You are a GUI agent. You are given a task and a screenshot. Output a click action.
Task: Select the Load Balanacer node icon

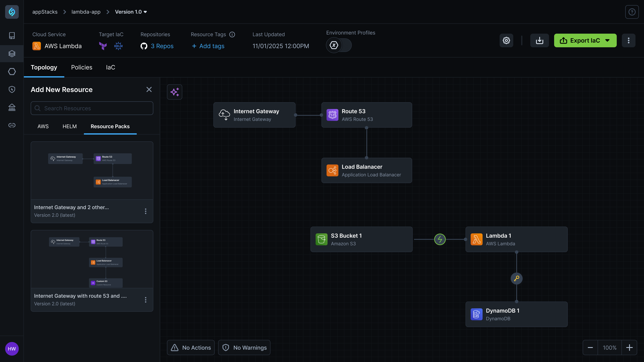click(x=332, y=171)
